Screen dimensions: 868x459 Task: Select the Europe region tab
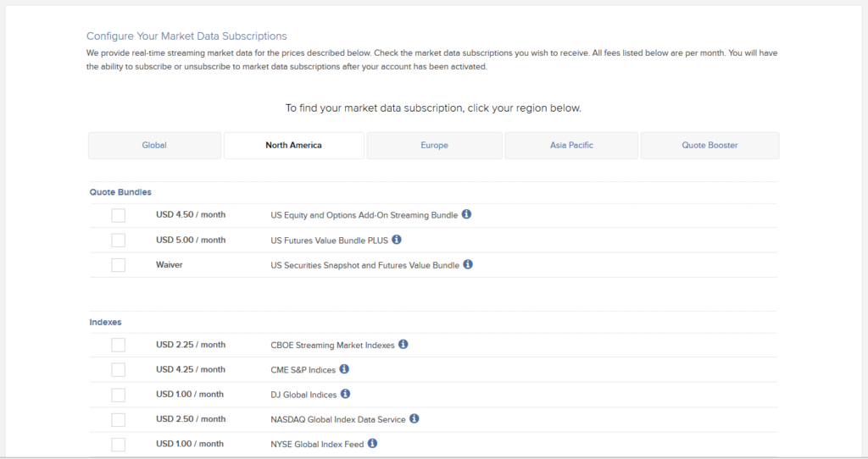[x=434, y=146]
